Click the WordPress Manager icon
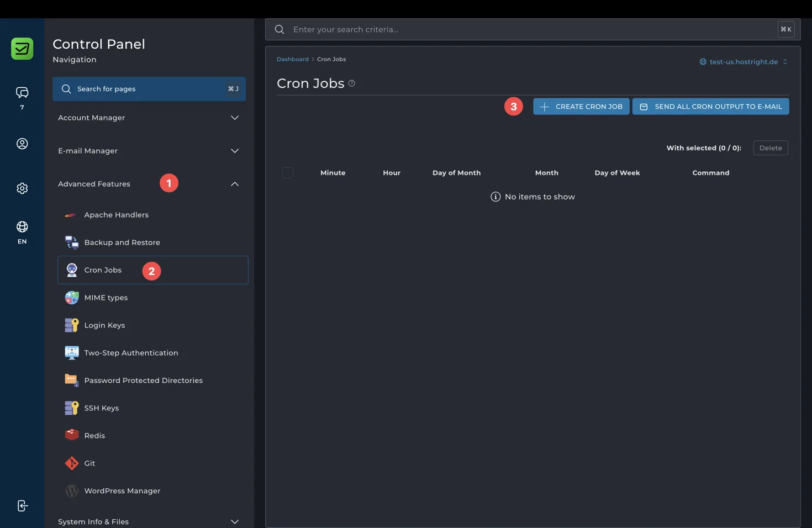Viewport: 812px width, 528px height. 71,491
